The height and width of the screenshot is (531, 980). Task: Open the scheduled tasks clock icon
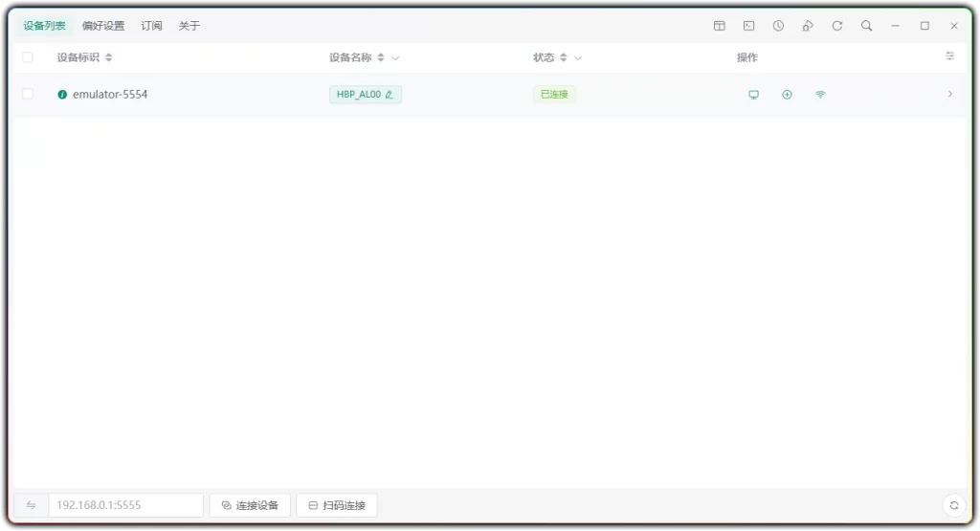pos(778,26)
